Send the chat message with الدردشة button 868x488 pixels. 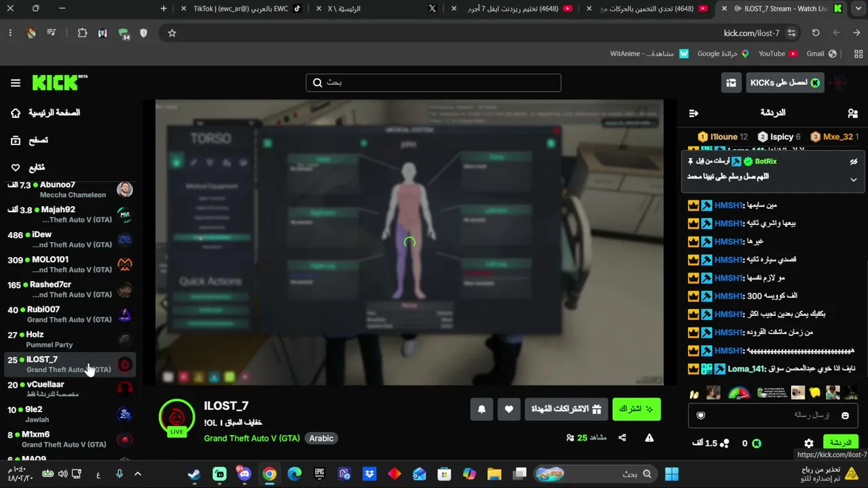click(x=840, y=443)
